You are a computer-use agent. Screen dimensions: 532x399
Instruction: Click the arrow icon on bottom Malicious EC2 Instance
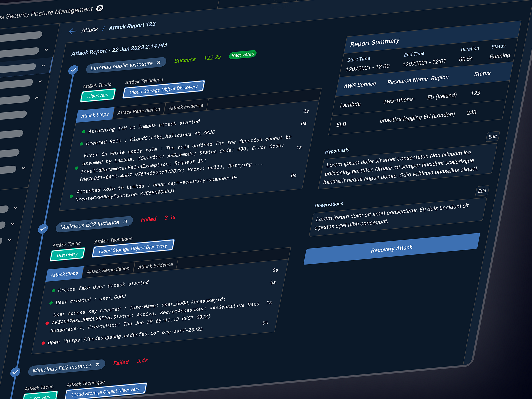click(x=98, y=364)
